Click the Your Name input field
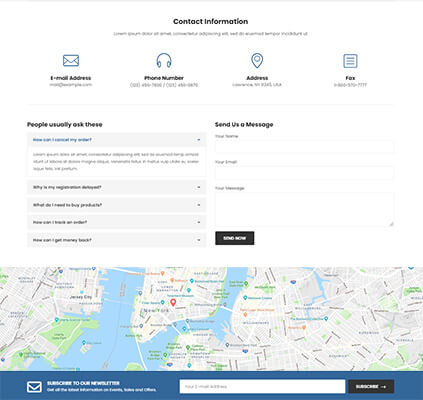423x400 pixels. point(304,147)
